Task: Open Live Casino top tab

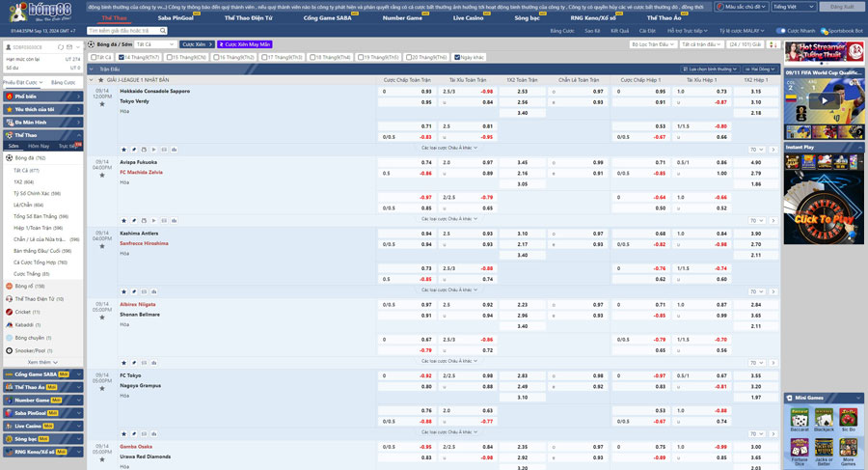Action: (469, 17)
